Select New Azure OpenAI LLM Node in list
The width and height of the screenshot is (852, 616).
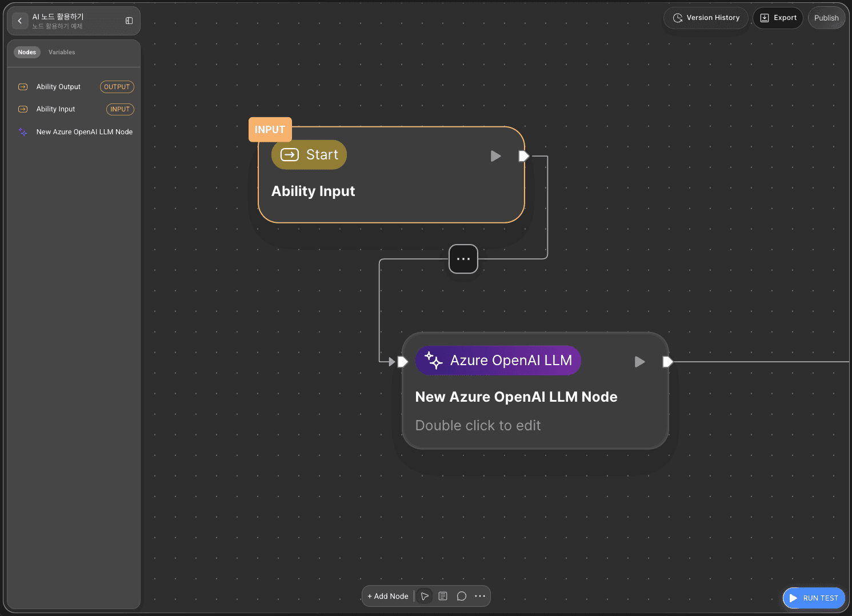tap(74, 132)
